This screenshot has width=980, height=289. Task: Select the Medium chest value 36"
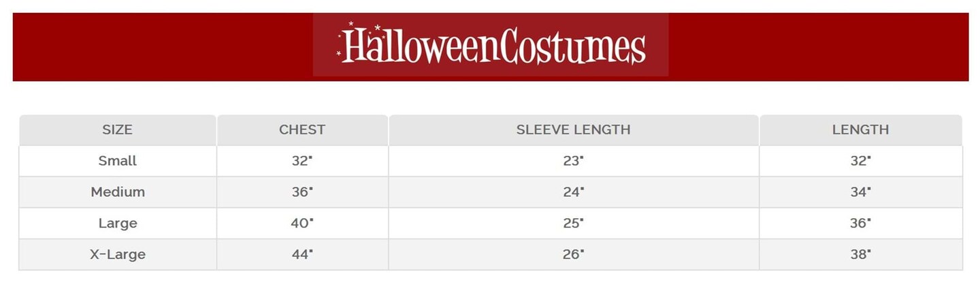tap(302, 192)
